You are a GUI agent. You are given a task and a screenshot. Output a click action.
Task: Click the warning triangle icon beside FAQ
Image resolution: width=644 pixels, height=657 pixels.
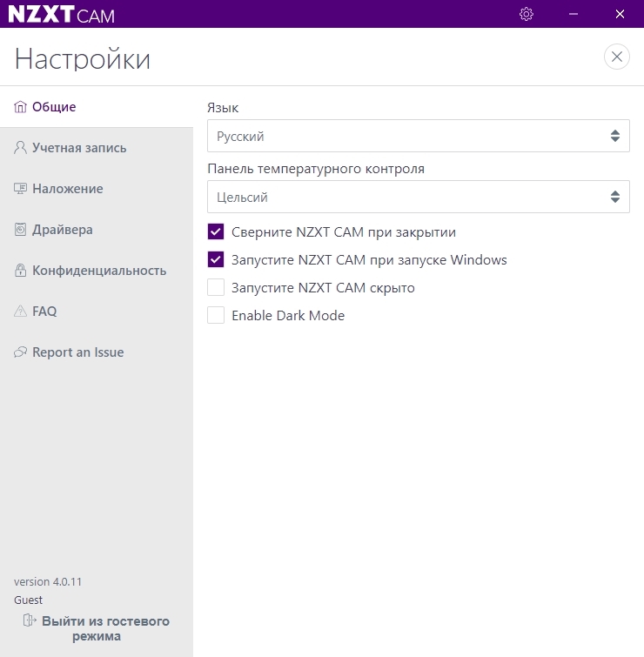(21, 312)
